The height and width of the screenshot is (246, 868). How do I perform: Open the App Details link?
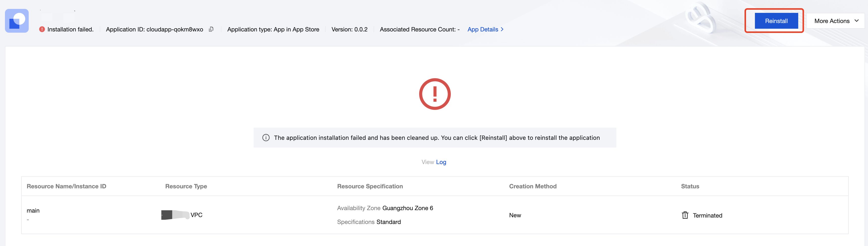(482, 29)
